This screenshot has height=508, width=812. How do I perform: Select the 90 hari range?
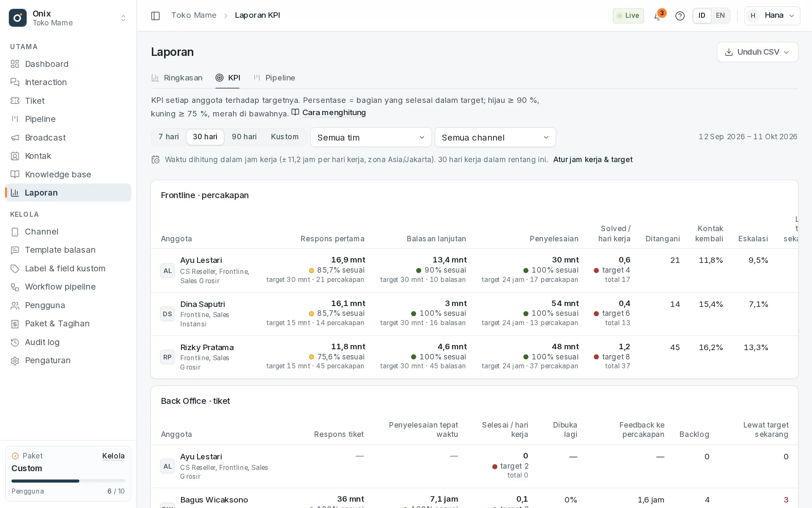pos(244,137)
